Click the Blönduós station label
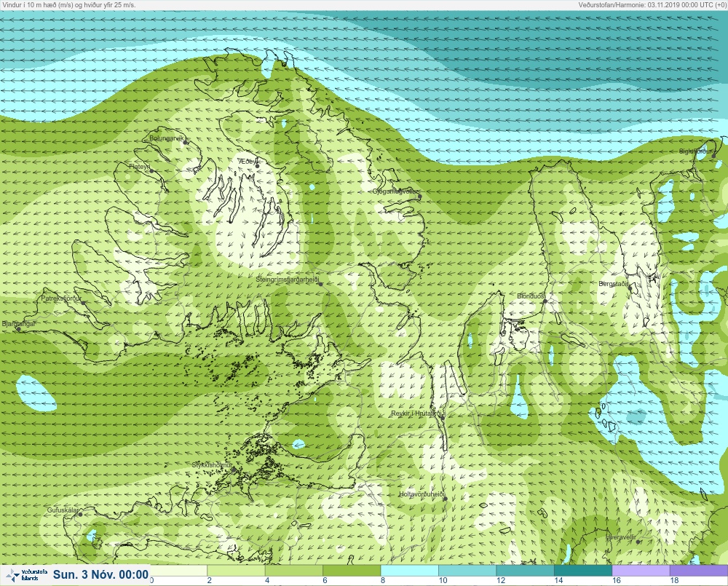728x586 pixels. coord(531,296)
